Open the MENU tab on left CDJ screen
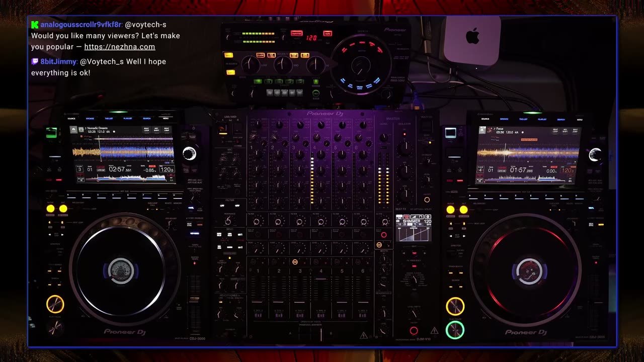The width and height of the screenshot is (644, 362). click(166, 119)
